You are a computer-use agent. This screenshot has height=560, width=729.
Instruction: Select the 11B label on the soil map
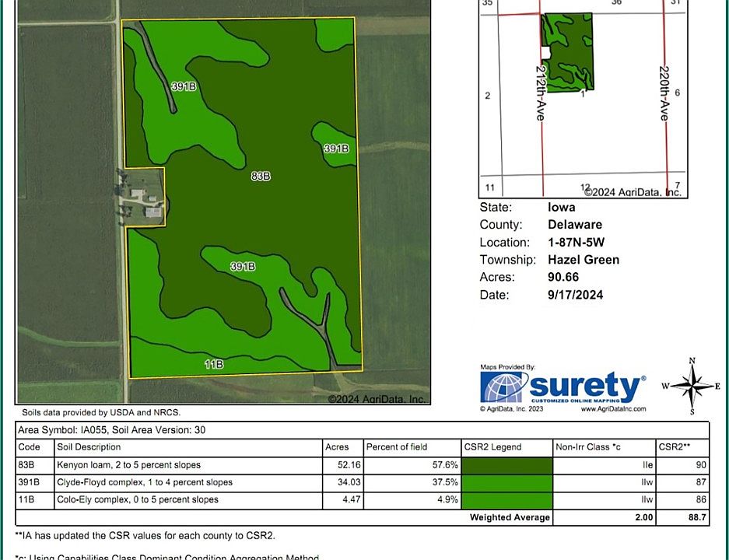[214, 363]
